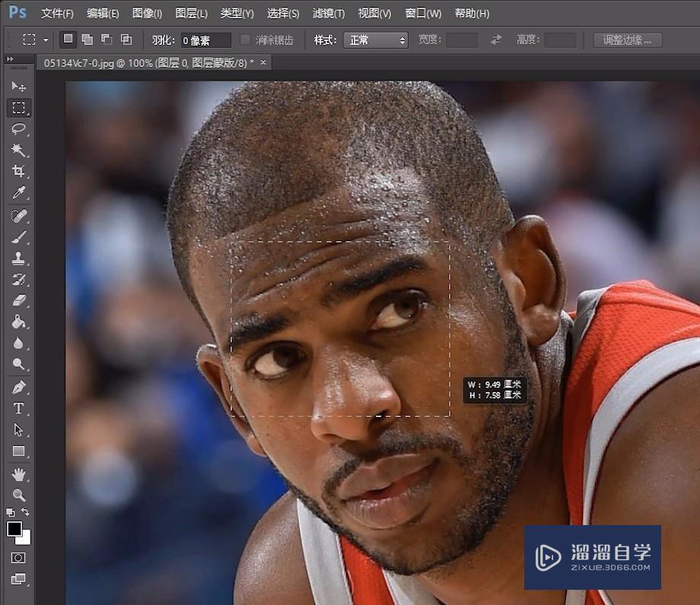Image resolution: width=700 pixels, height=605 pixels.
Task: Select the Rectangular Marquee tool in toolbox
Action: (19, 107)
